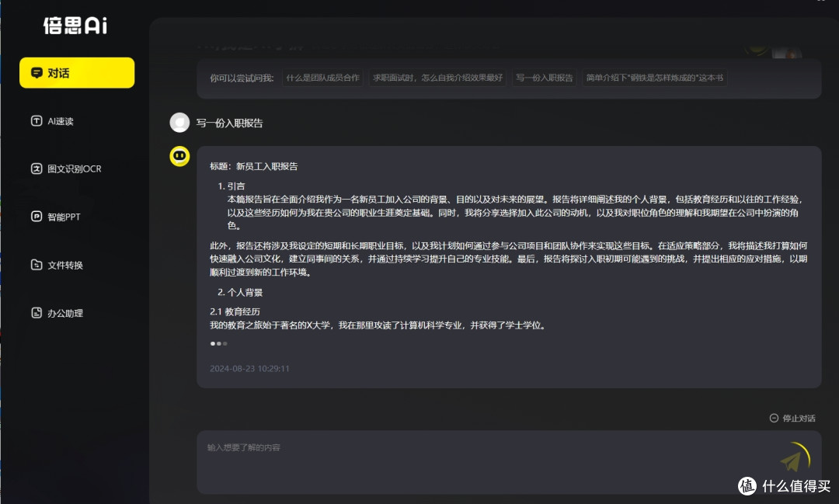The image size is (839, 504).
Task: Click the 你可以尝试问我 label
Action: [242, 78]
